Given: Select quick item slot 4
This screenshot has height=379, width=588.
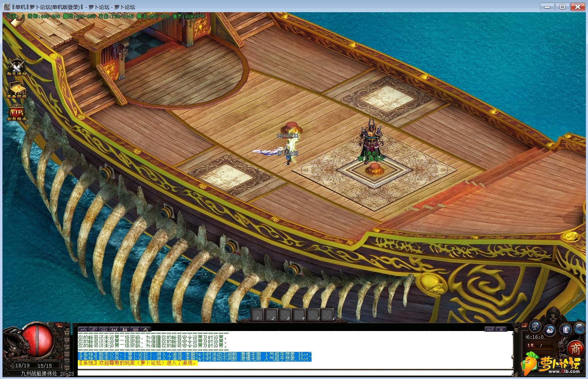Looking at the screenshot, I should pos(299,315).
